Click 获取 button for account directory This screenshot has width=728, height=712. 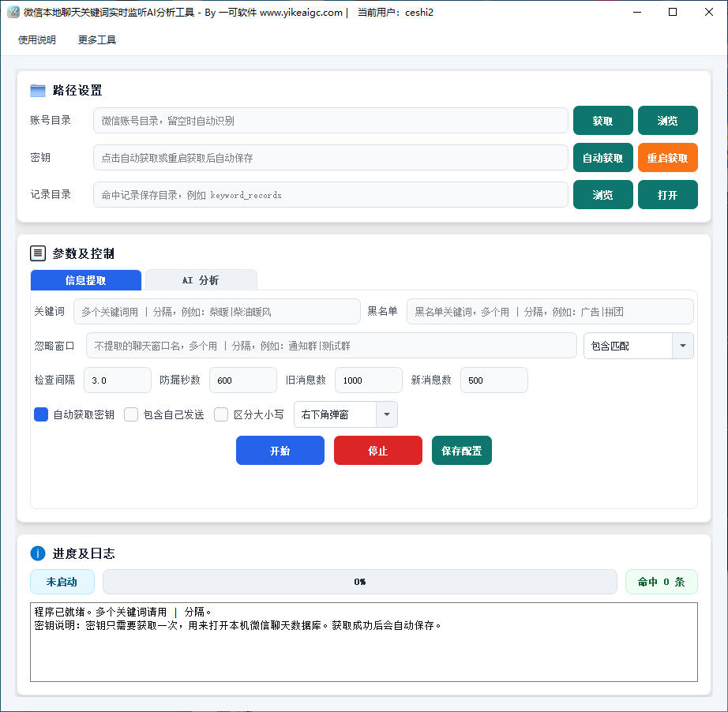pos(602,121)
